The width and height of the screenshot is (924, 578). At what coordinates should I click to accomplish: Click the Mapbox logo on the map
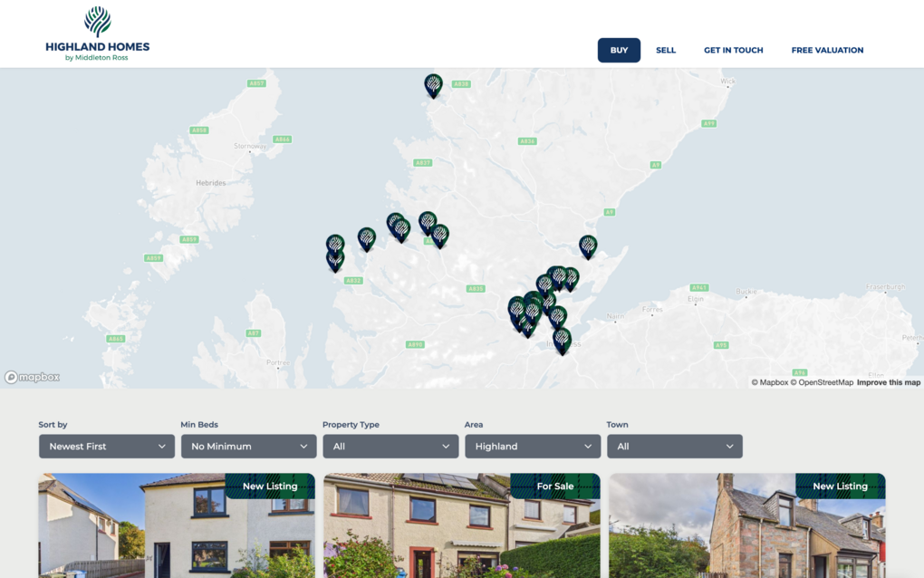33,377
